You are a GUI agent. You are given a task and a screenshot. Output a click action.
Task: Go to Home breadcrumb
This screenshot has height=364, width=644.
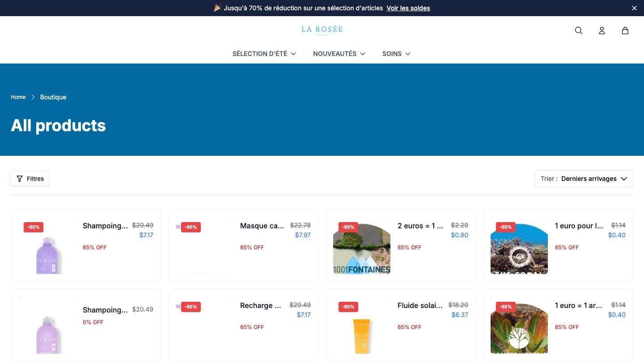click(18, 97)
